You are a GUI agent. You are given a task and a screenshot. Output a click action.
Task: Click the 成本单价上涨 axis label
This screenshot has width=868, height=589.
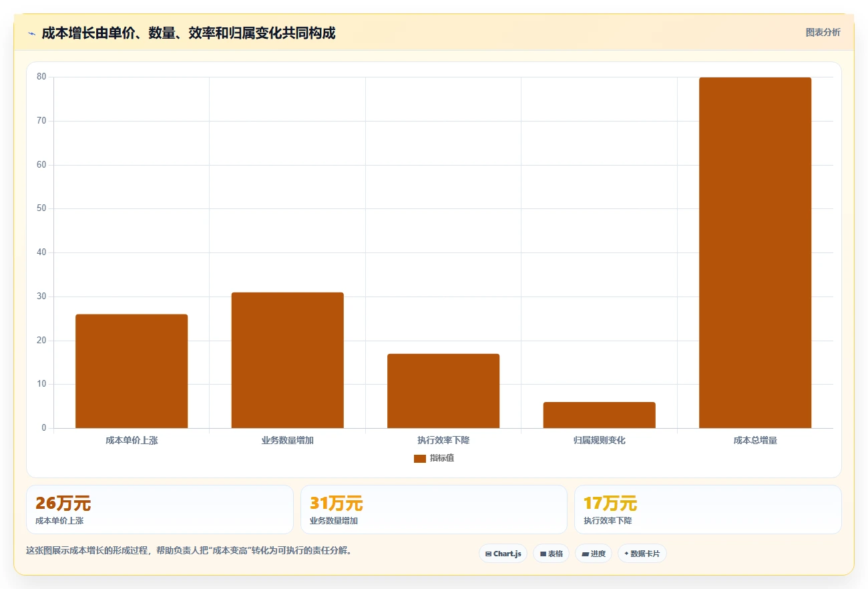[132, 441]
